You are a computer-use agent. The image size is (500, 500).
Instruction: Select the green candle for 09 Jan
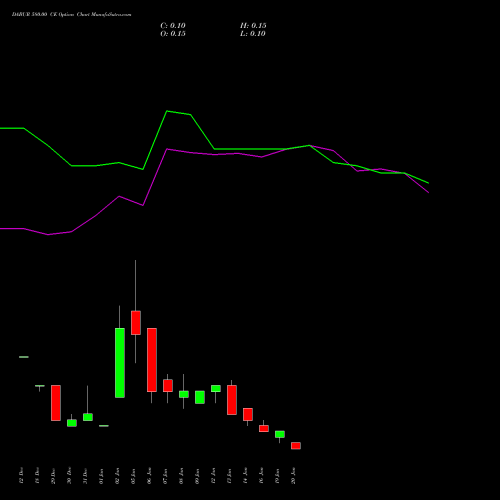click(x=200, y=397)
